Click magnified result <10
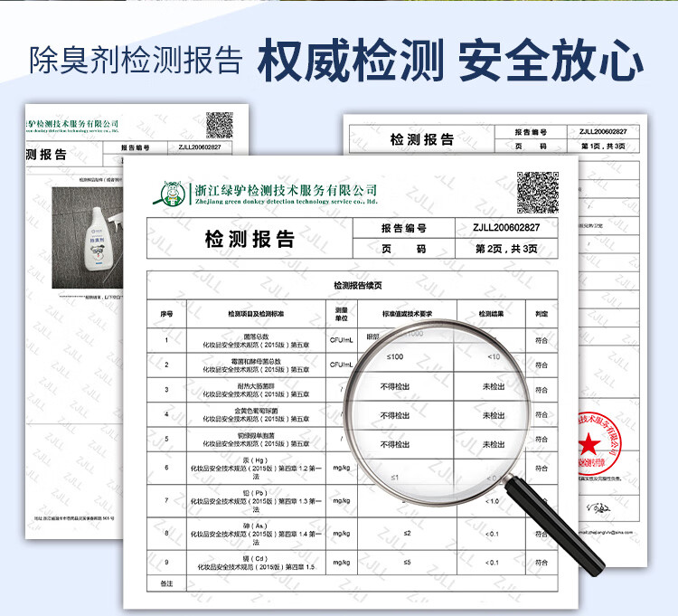The width and height of the screenshot is (678, 616). [494, 357]
